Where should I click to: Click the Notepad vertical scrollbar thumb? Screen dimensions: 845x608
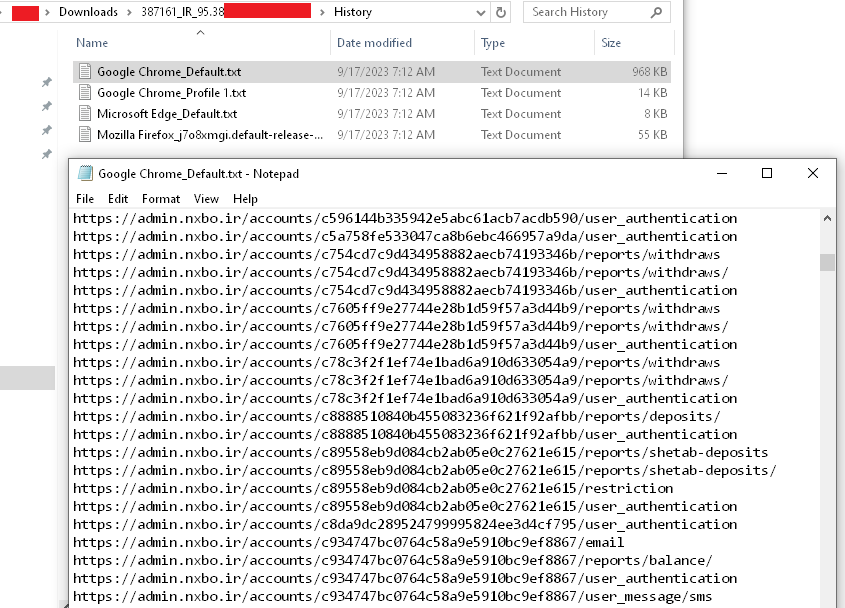pyautogui.click(x=827, y=262)
